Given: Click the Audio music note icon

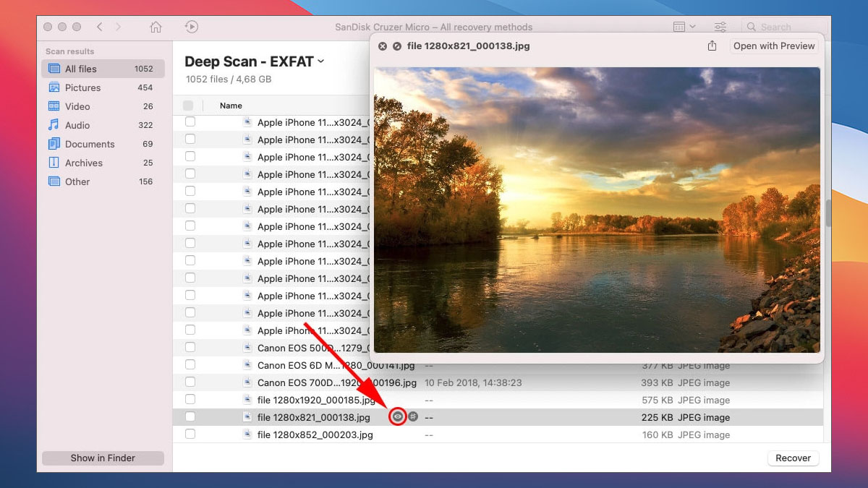Looking at the screenshot, I should coord(54,125).
